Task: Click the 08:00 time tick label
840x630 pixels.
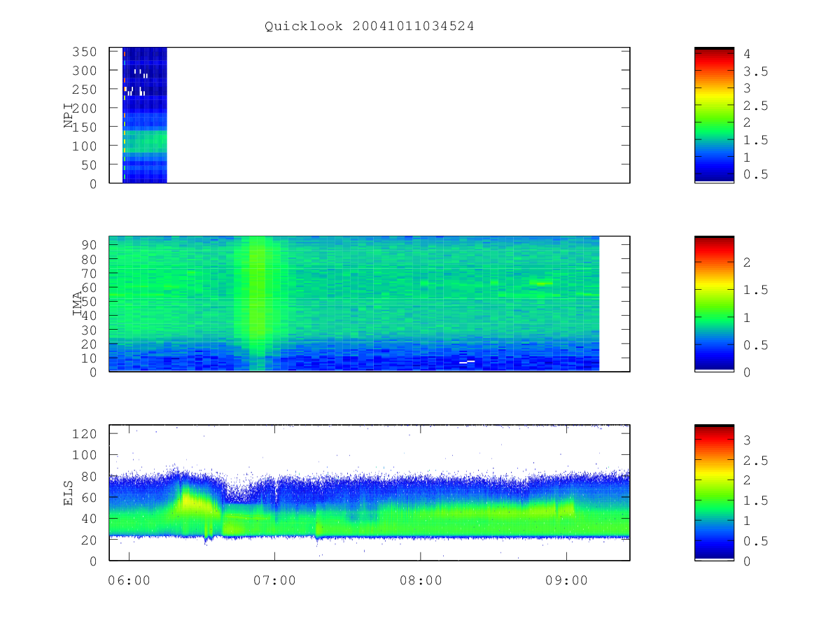Action: [421, 580]
